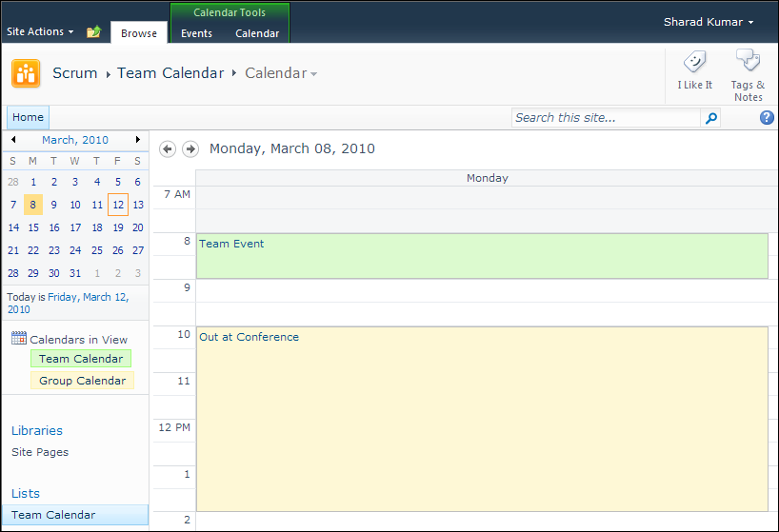The image size is (779, 532).
Task: Select March 12 in the mini calendar
Action: click(x=118, y=205)
